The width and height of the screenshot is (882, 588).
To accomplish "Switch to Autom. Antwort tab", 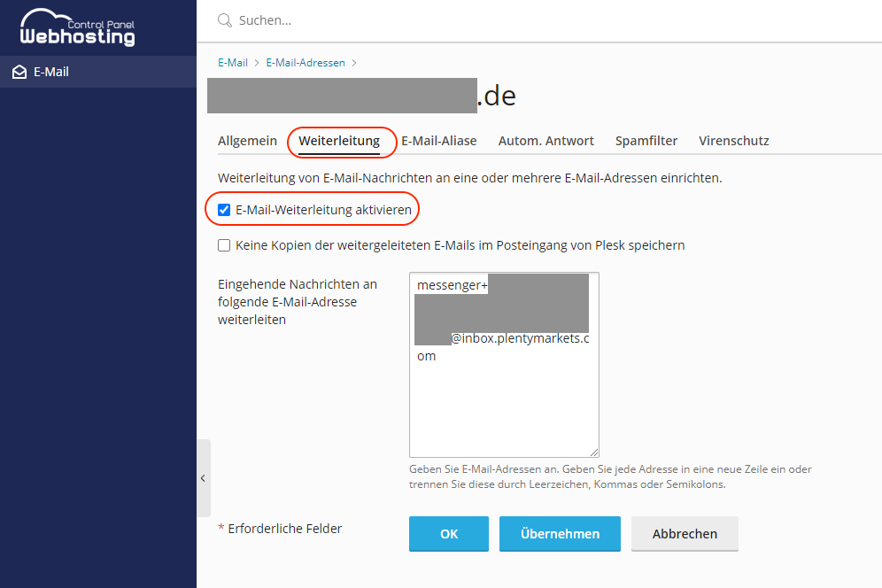I will tap(545, 141).
